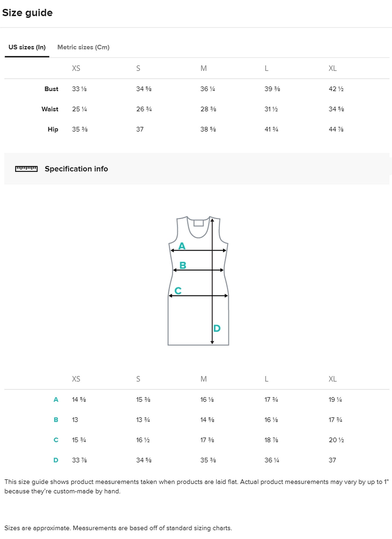This screenshot has width=392, height=539.
Task: Click the teal B row label in table
Action: pos(56,420)
